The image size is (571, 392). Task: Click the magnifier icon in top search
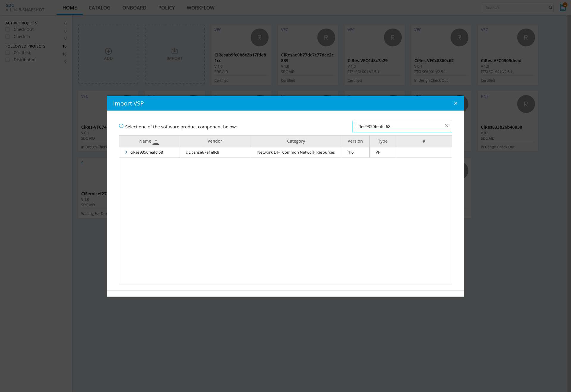pos(550,7)
